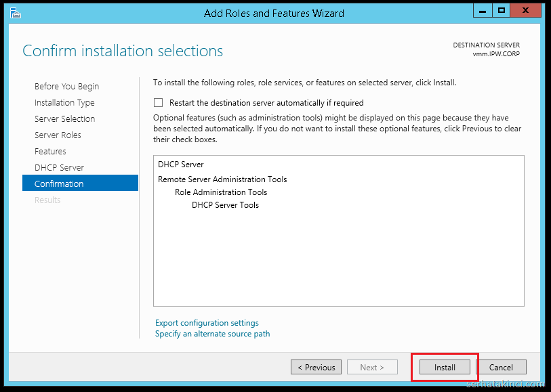Minimize the wizard window

(x=482, y=11)
